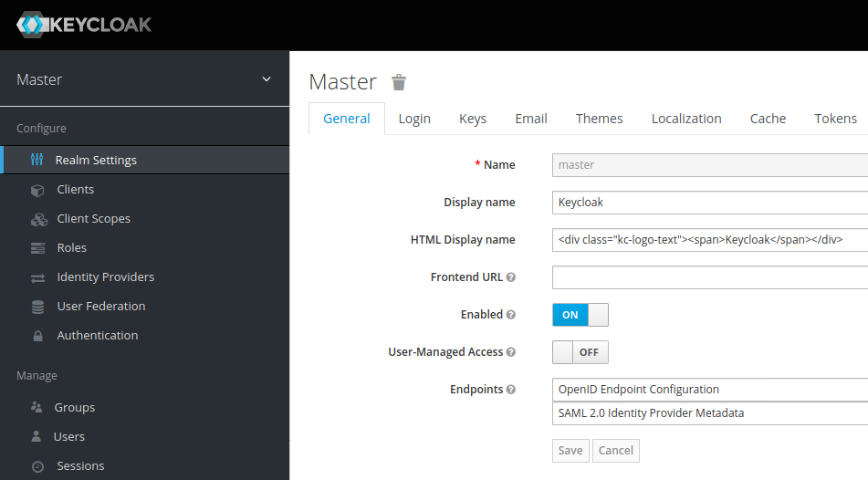The image size is (868, 480).
Task: Click the Authentication lock icon
Action: click(x=37, y=336)
